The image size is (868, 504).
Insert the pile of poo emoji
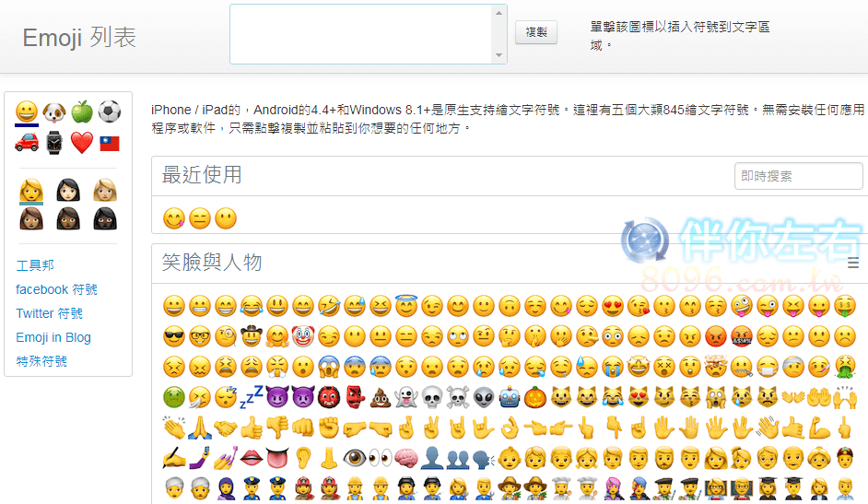tap(381, 397)
